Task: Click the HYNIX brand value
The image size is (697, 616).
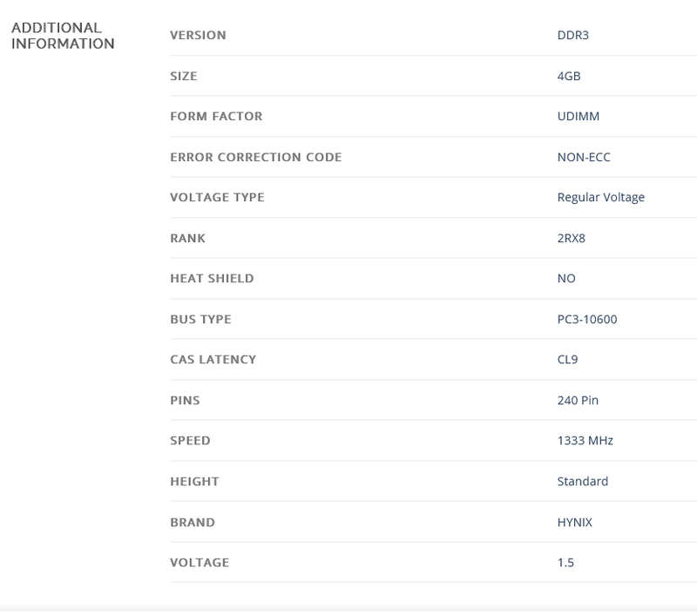Action: (x=575, y=523)
